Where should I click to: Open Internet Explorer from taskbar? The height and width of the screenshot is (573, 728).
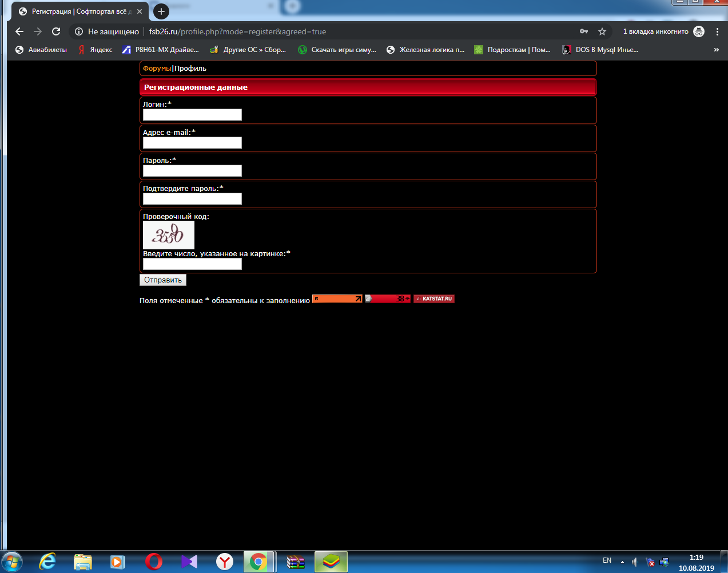tap(47, 562)
